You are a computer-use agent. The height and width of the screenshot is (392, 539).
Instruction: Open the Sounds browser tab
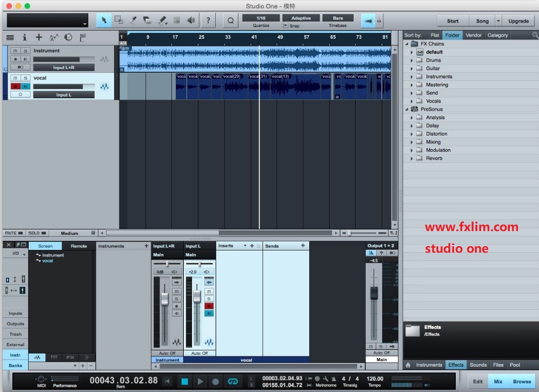pyautogui.click(x=478, y=365)
